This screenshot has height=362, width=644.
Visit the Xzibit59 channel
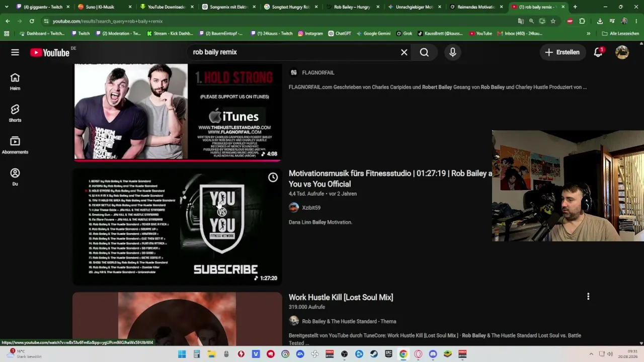pos(311,208)
